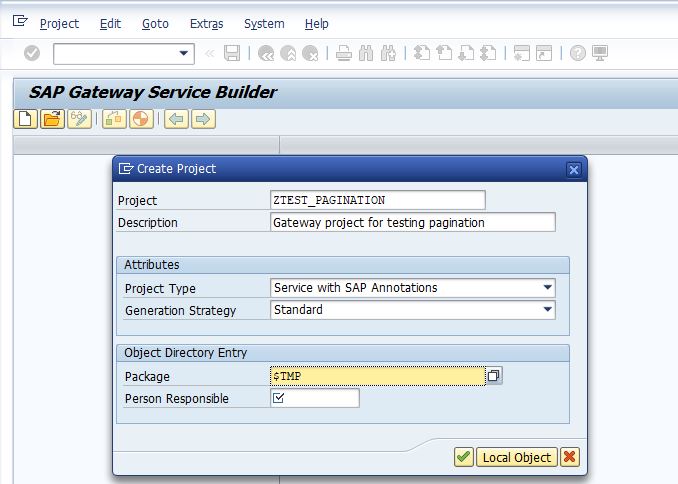Click the green Enter checkmark in the top toolbar

click(x=32, y=53)
